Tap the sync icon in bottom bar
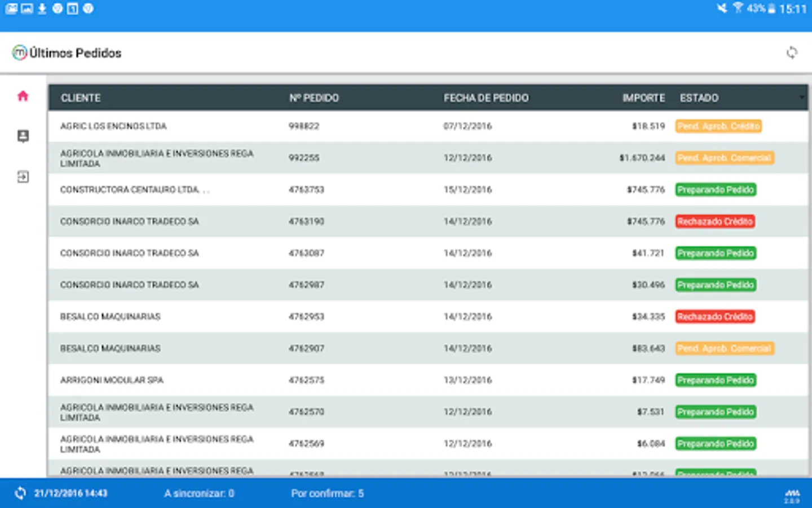 20,493
